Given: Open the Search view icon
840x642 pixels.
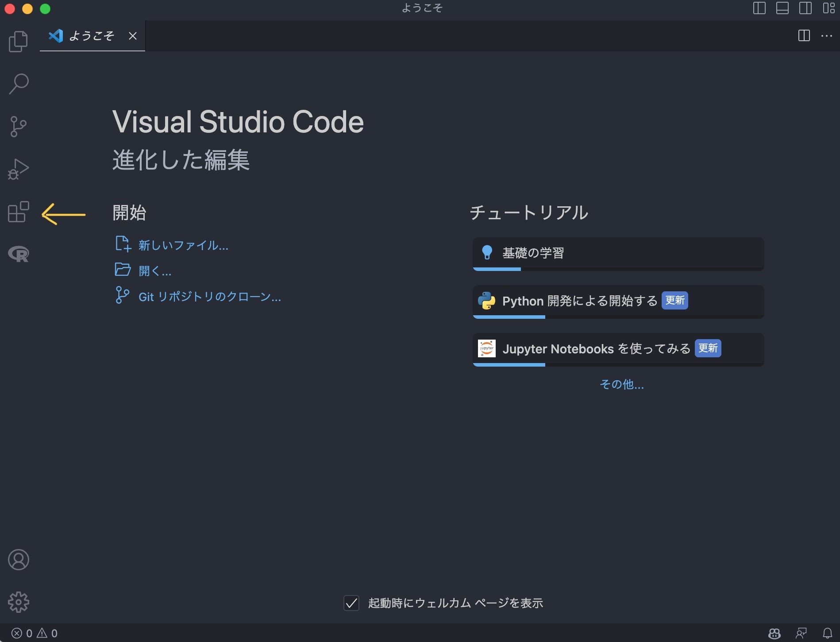Looking at the screenshot, I should (x=18, y=84).
